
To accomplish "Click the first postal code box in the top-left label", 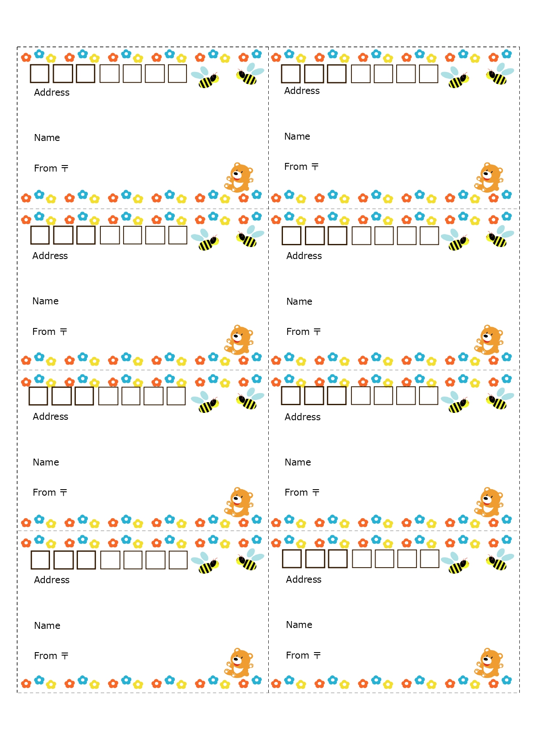I will [x=40, y=73].
